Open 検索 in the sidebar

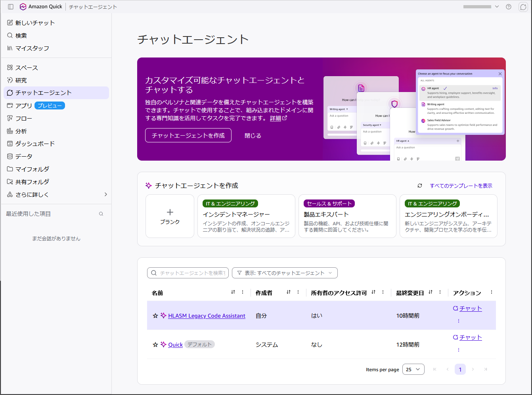pyautogui.click(x=17, y=36)
